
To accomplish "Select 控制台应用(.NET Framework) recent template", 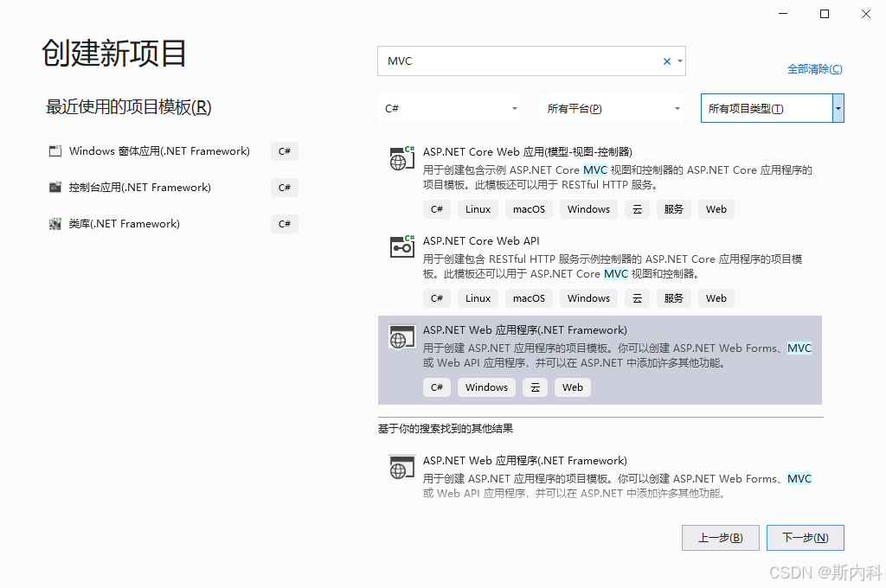I will [x=139, y=188].
